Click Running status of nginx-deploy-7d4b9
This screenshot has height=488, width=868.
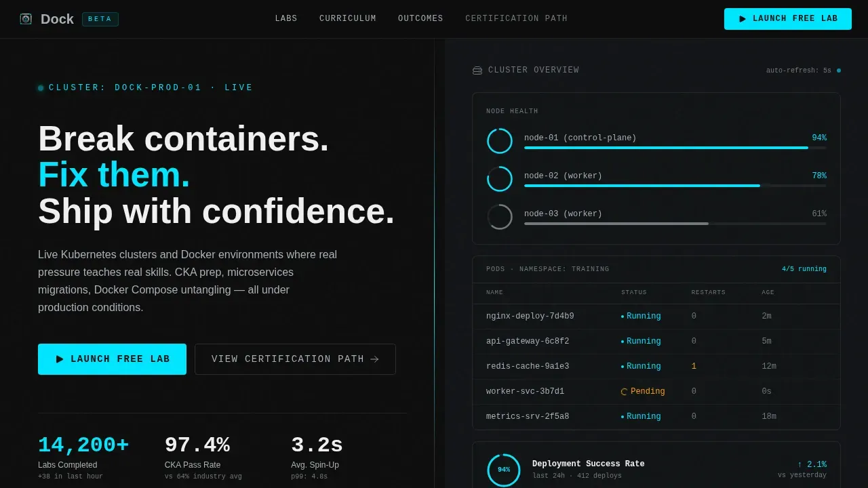[641, 317]
